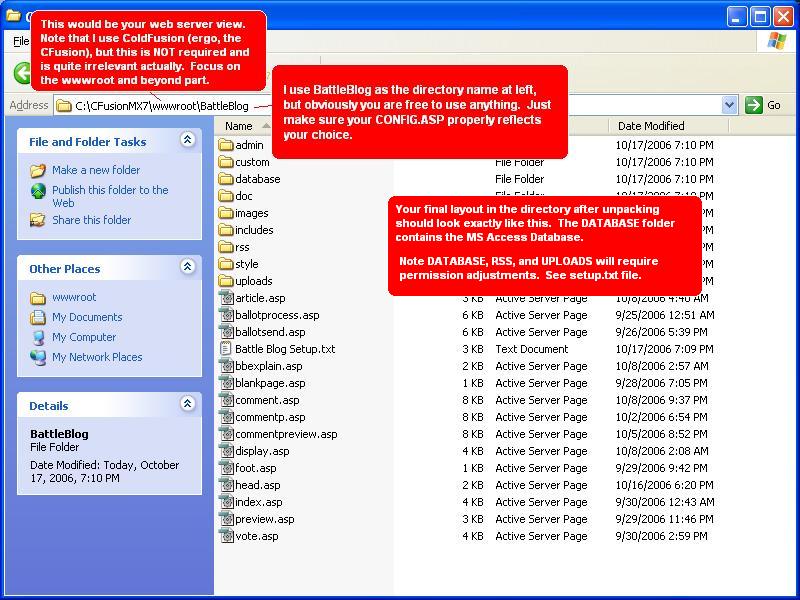Select the article.asp file icon
This screenshot has width=800, height=600.
(227, 298)
